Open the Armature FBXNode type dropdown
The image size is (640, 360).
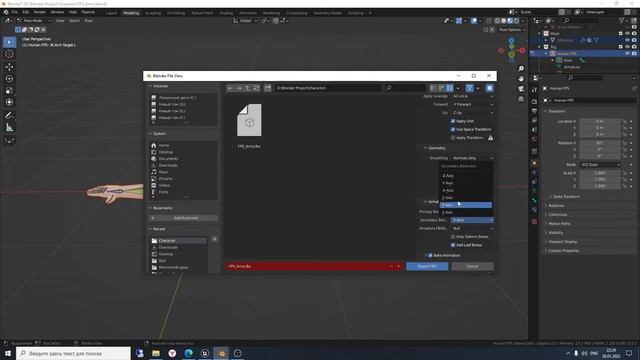click(x=472, y=228)
